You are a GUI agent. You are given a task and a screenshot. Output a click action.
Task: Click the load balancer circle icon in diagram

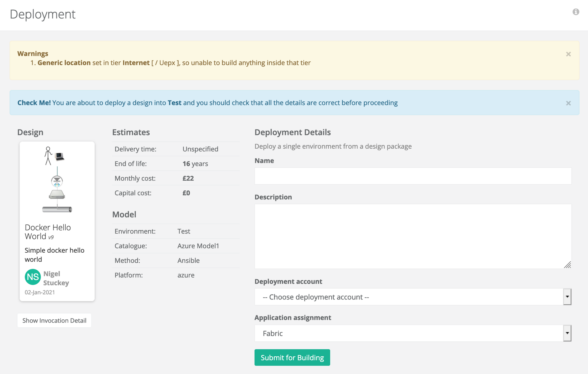tap(57, 181)
